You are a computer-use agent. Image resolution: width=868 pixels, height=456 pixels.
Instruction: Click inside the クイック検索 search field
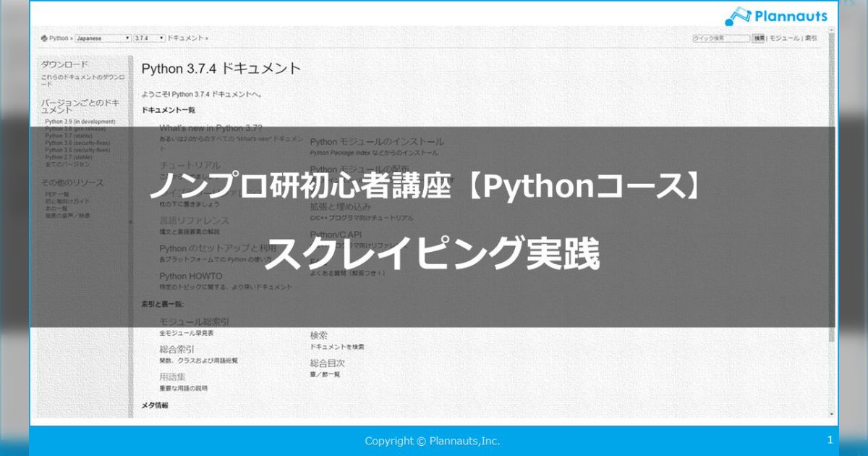720,38
